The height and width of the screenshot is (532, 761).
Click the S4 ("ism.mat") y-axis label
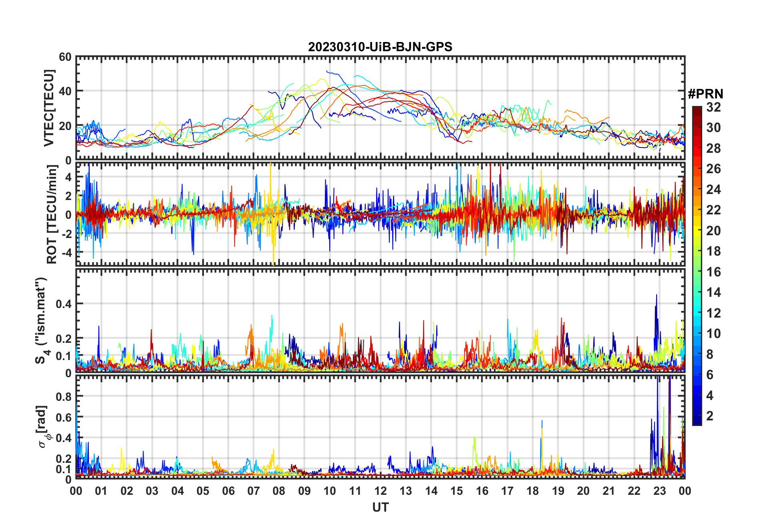[42, 320]
